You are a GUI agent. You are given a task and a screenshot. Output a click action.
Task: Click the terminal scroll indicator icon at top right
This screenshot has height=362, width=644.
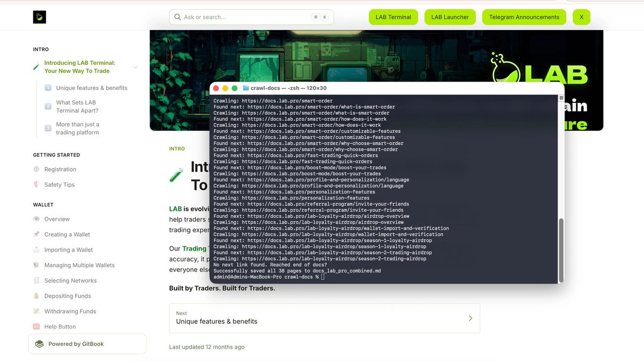pos(561,98)
